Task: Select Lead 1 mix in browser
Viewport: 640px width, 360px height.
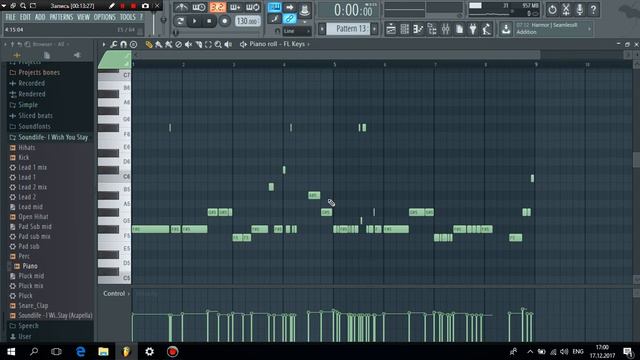Action: tap(32, 168)
